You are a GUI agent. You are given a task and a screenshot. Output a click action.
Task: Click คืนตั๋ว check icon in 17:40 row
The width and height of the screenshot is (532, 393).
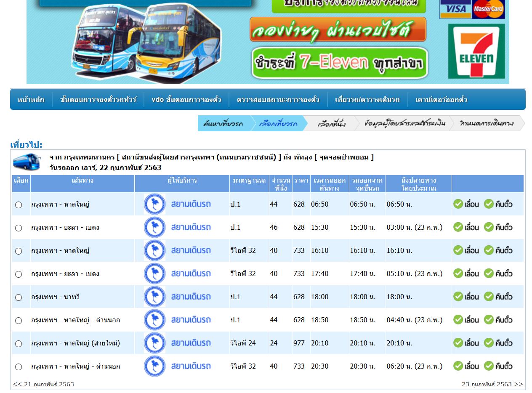point(489,274)
